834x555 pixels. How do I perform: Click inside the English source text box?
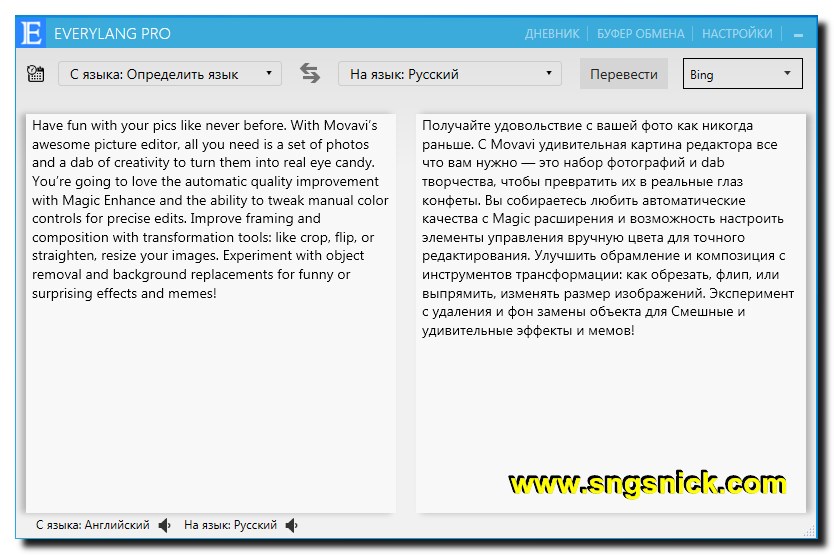[x=211, y=313]
